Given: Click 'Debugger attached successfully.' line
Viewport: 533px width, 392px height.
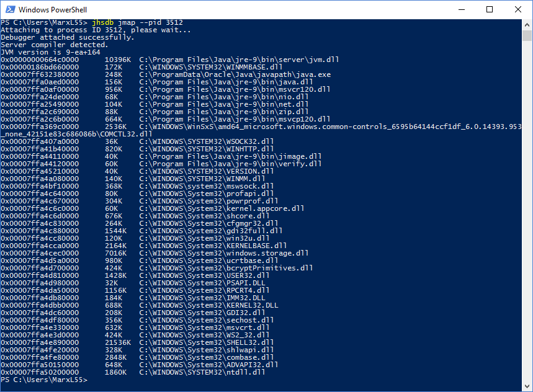Looking at the screenshot, I should coord(67,37).
